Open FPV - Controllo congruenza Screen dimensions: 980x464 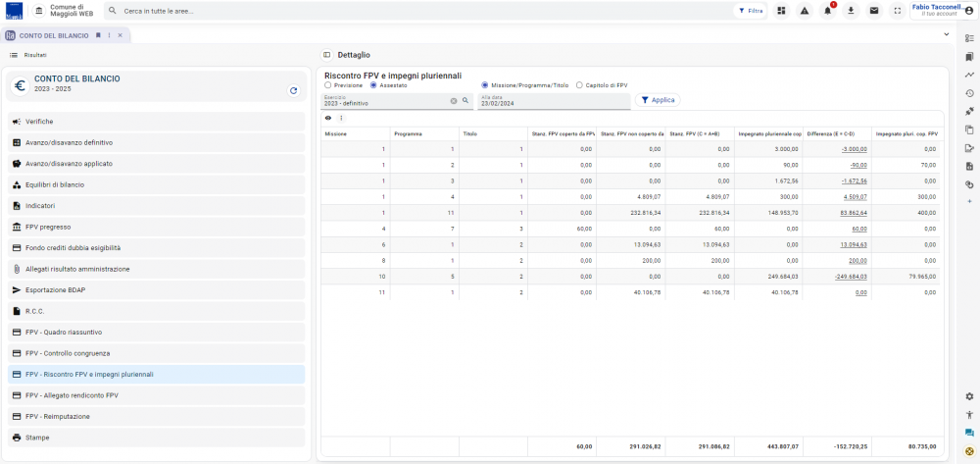coord(156,353)
